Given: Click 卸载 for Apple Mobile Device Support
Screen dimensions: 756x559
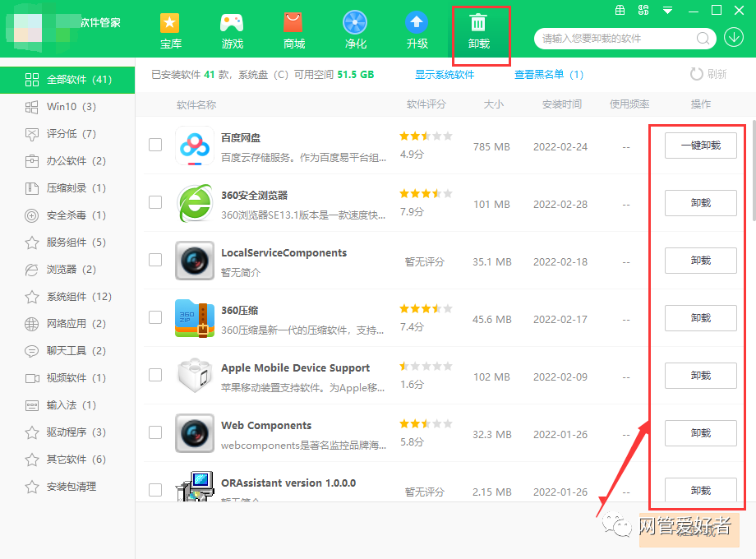Looking at the screenshot, I should click(701, 375).
